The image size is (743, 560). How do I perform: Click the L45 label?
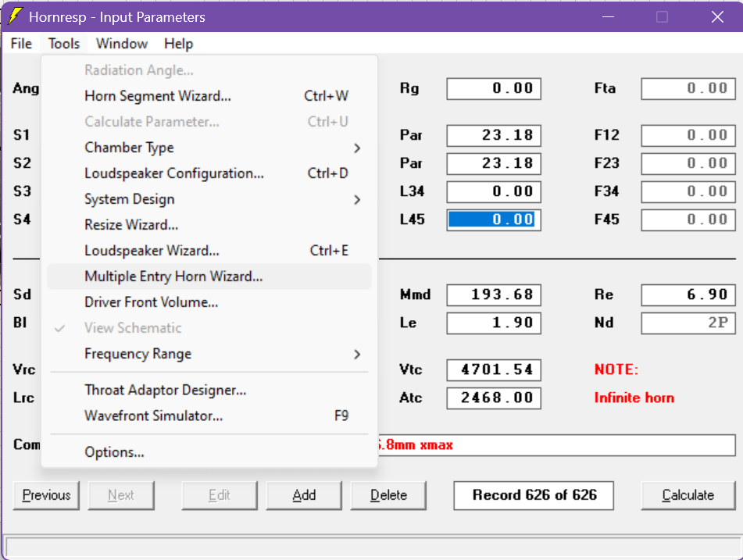point(413,219)
